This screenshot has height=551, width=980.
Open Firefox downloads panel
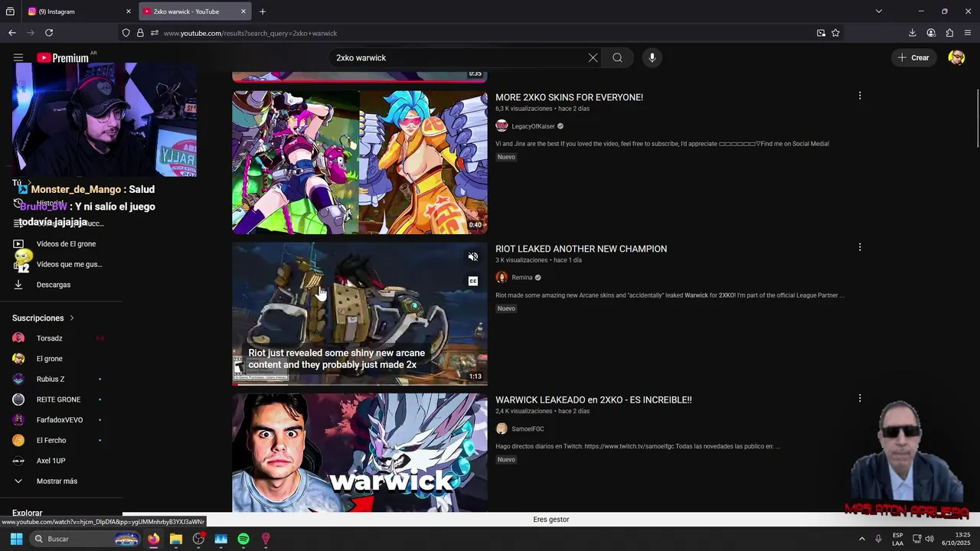[912, 33]
